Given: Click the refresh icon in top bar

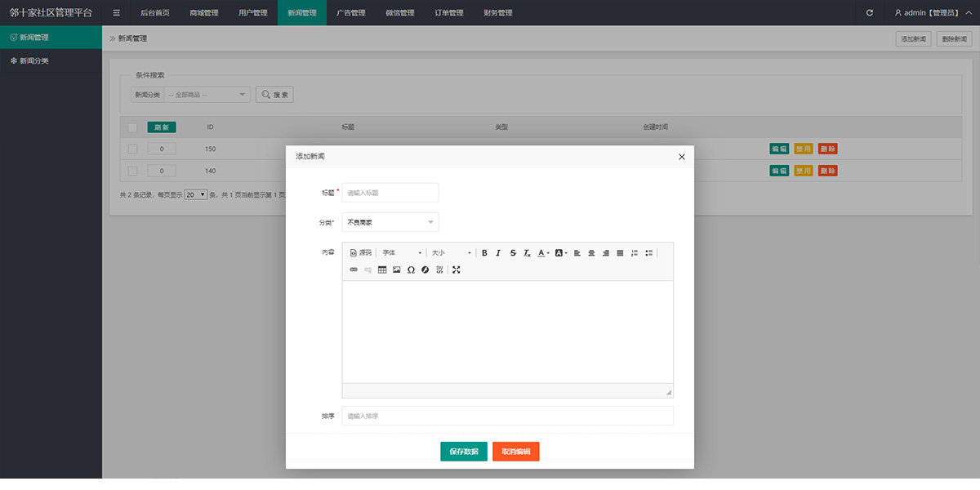Looking at the screenshot, I should tap(870, 13).
